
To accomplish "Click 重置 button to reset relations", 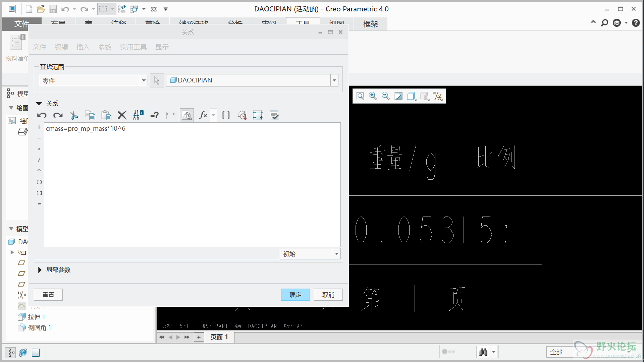I will point(48,295).
